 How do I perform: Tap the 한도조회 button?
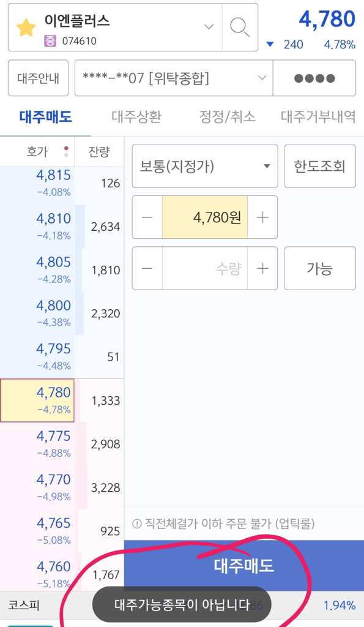point(320,166)
